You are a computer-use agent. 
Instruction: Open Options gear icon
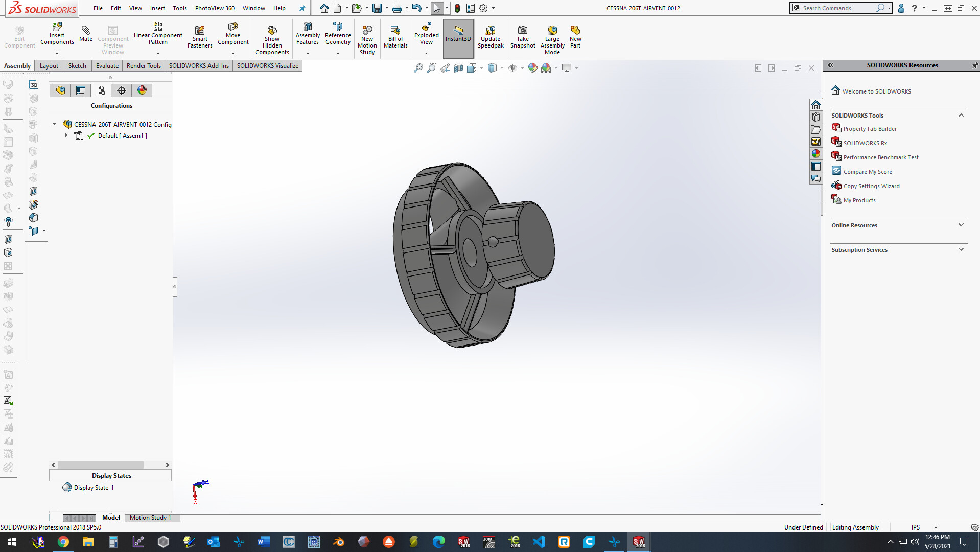coord(483,8)
